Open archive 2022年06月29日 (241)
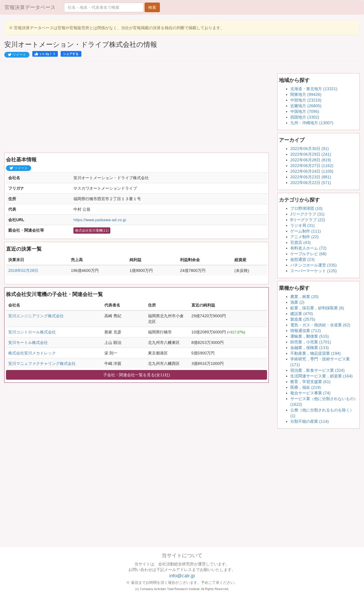 point(311,154)
